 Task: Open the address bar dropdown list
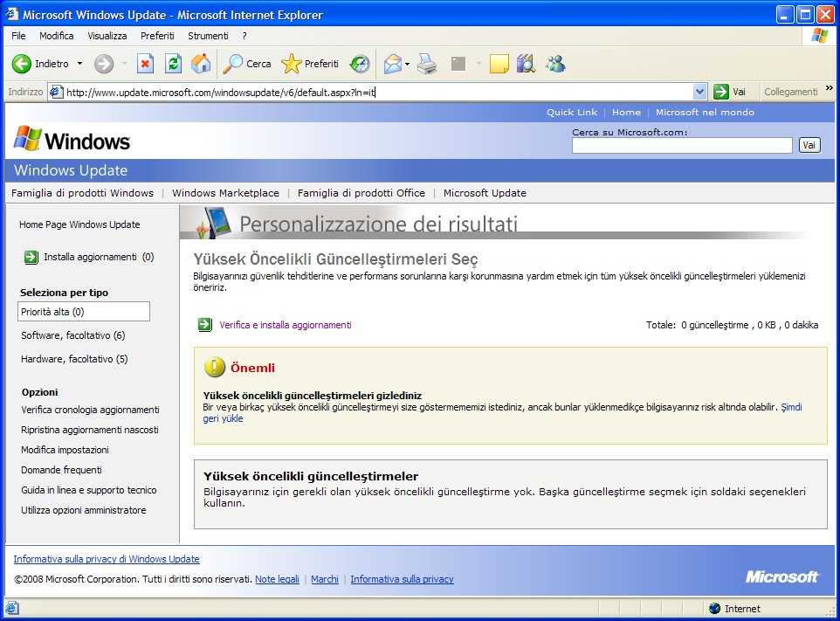point(699,93)
